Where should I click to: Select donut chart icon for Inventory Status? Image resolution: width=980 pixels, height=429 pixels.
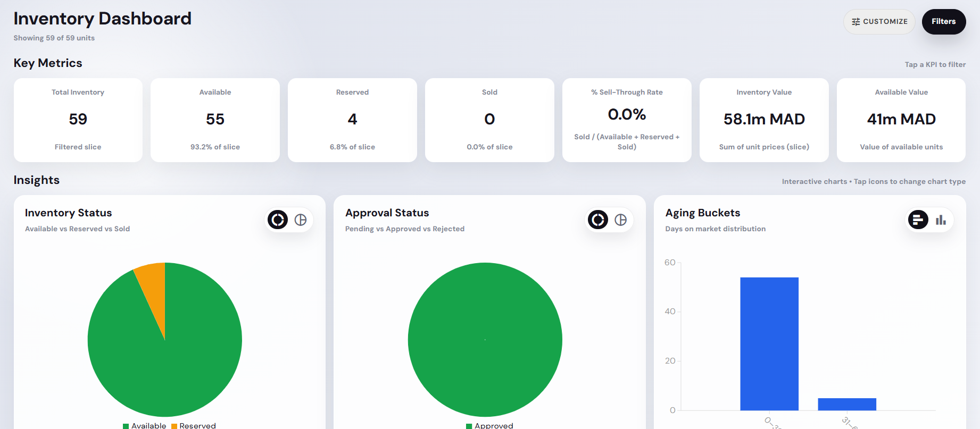pos(278,220)
